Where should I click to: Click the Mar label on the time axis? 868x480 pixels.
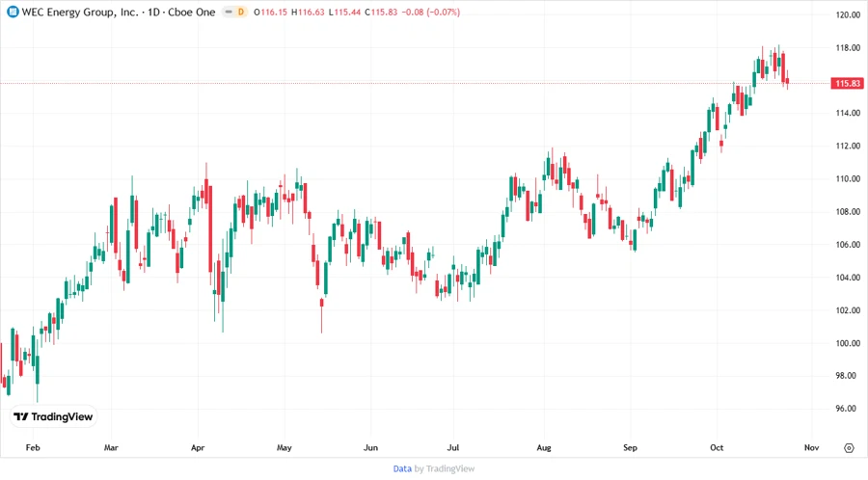pos(111,447)
